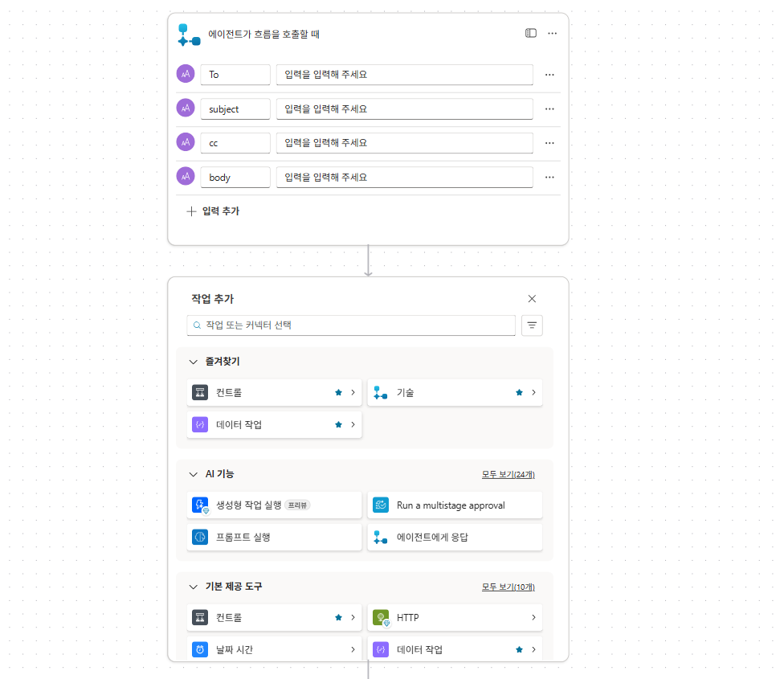Click the text type icon beside subject
784x679 pixels.
coord(186,108)
